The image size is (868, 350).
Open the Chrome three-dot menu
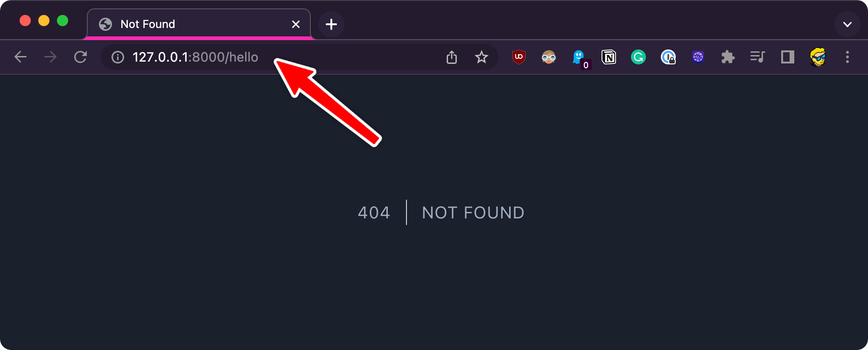(847, 57)
